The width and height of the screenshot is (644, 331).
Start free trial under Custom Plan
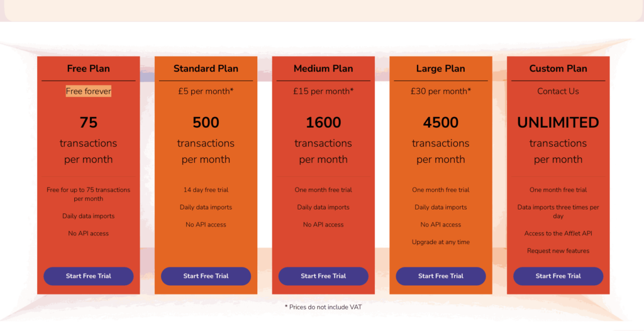[558, 276]
